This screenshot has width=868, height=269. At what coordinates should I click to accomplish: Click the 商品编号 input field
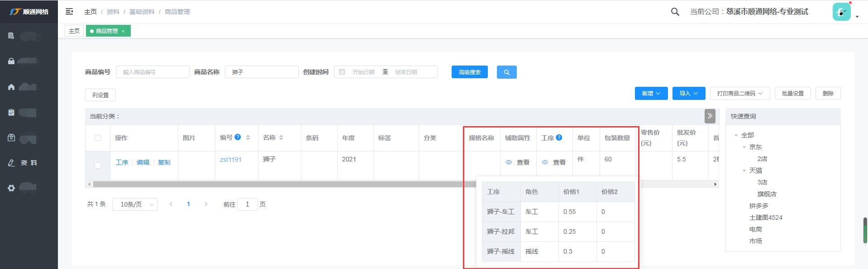pos(153,72)
